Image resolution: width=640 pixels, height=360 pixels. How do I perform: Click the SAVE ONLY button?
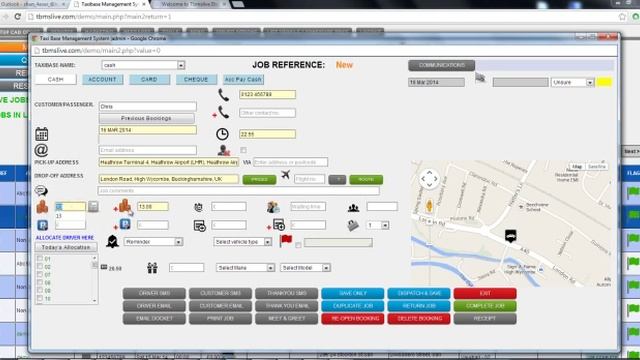[353, 293]
